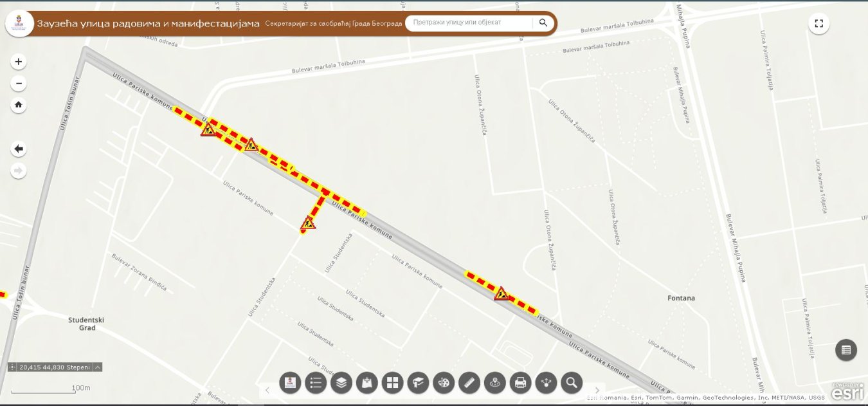The image size is (868, 406).
Task: Enable click-to-get-coordinates crosshair button
Action: pyautogui.click(x=13, y=367)
